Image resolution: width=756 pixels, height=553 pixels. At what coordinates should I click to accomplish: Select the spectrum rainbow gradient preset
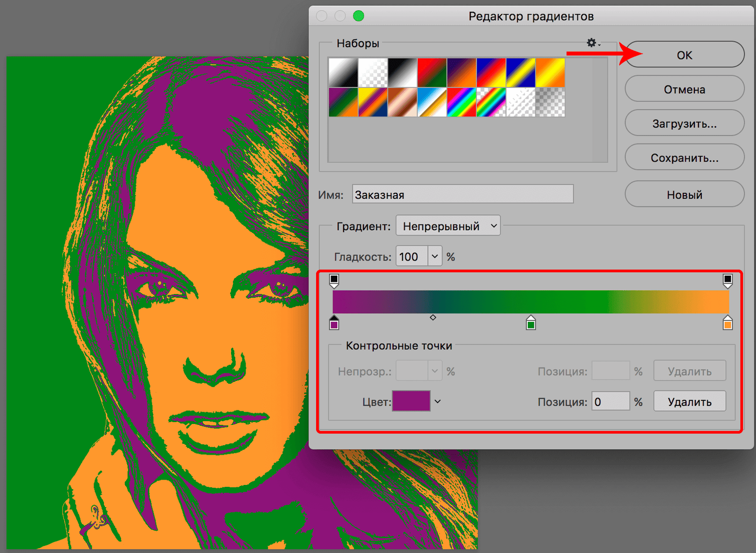[x=462, y=103]
